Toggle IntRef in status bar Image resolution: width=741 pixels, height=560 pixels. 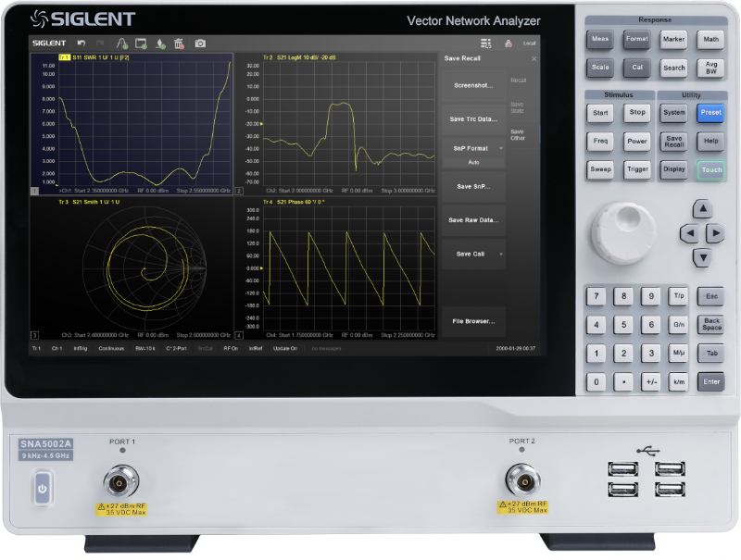[256, 348]
